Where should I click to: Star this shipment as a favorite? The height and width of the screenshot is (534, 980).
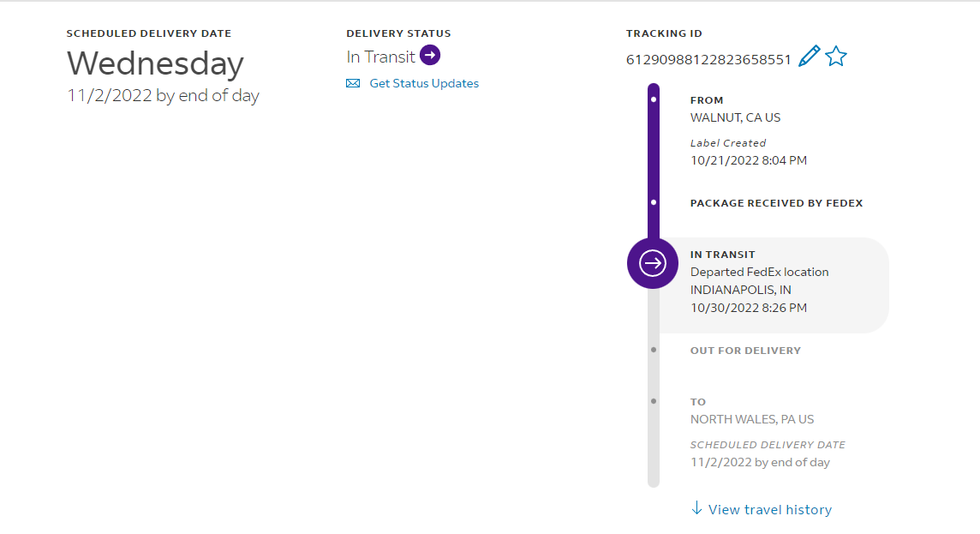tap(836, 57)
